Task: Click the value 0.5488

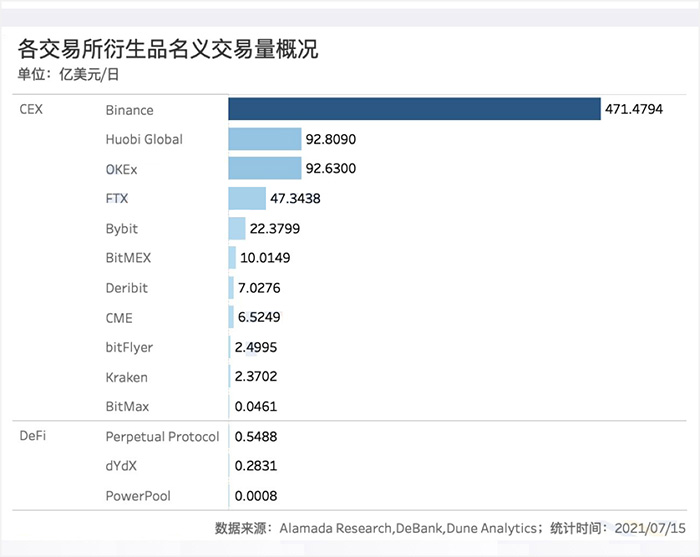Action: point(256,436)
